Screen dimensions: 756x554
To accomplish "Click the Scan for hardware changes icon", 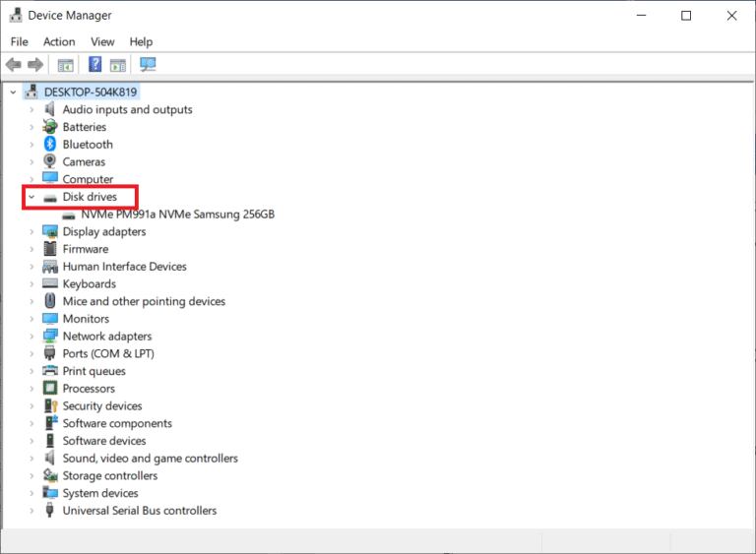I will (x=148, y=64).
